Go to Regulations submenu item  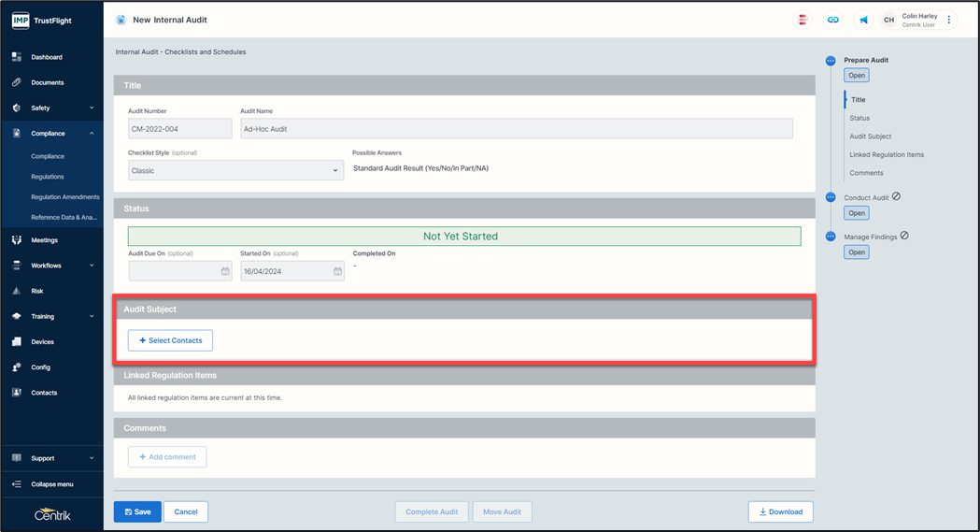[48, 177]
